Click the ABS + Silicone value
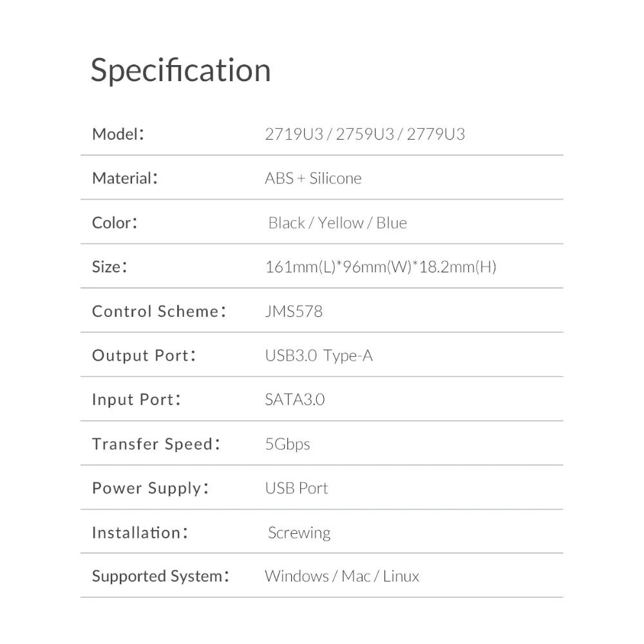Image resolution: width=644 pixels, height=644 pixels. click(313, 178)
